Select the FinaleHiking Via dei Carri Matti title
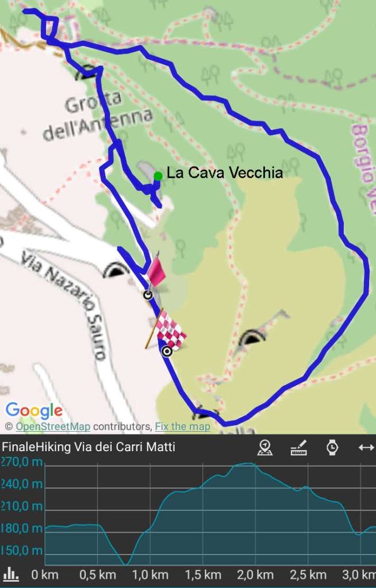Screen dimensions: 376x588 pos(89,447)
